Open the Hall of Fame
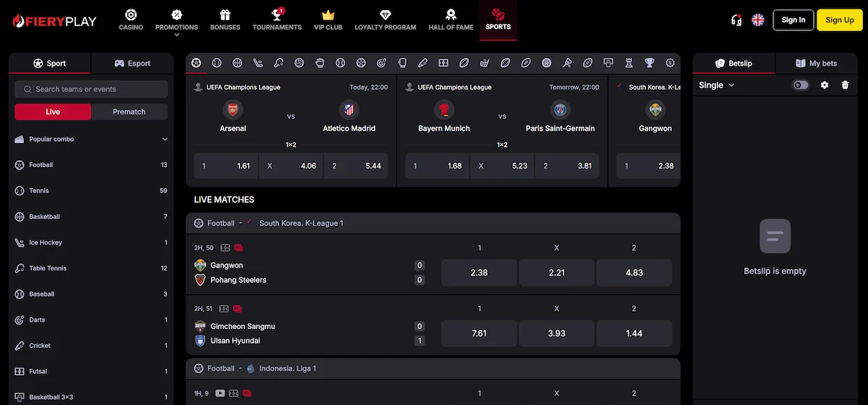 click(451, 20)
